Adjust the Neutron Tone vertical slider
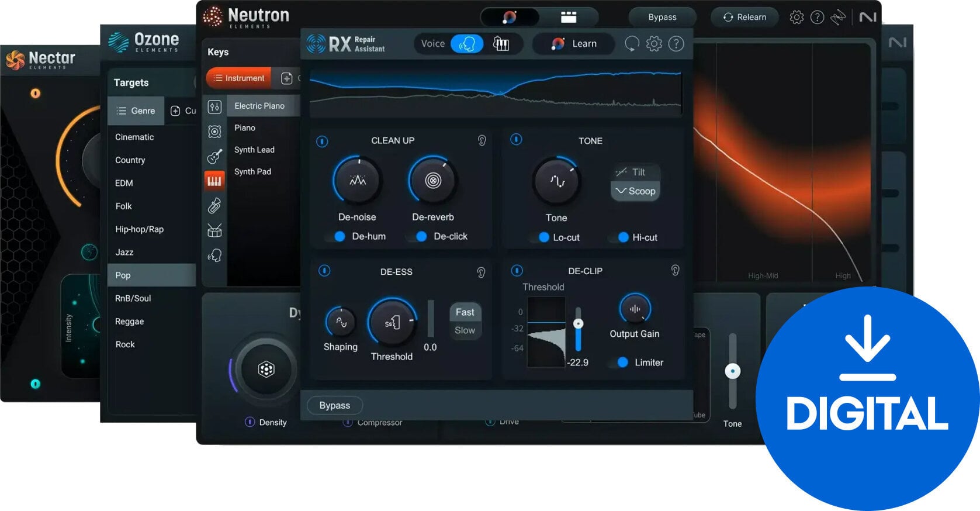The image size is (980, 511). 733,371
